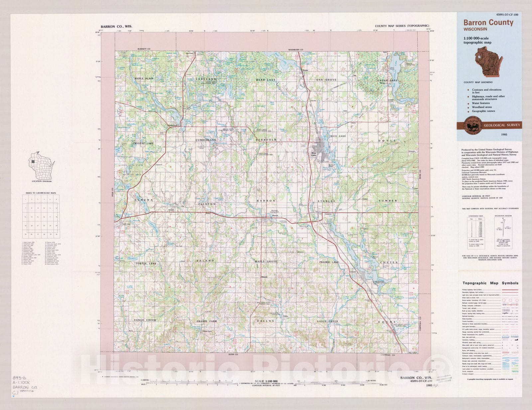
Task: Click 'CHETEK' township label
Action: [389, 262]
